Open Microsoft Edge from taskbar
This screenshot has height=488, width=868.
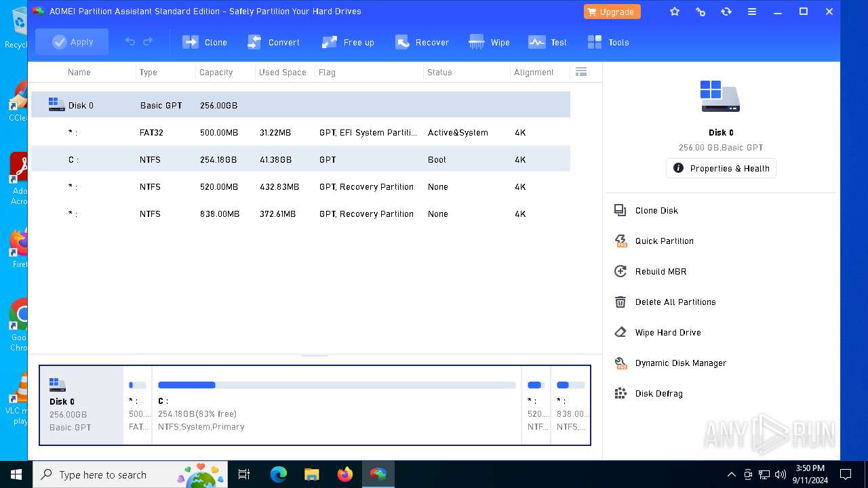tap(279, 474)
